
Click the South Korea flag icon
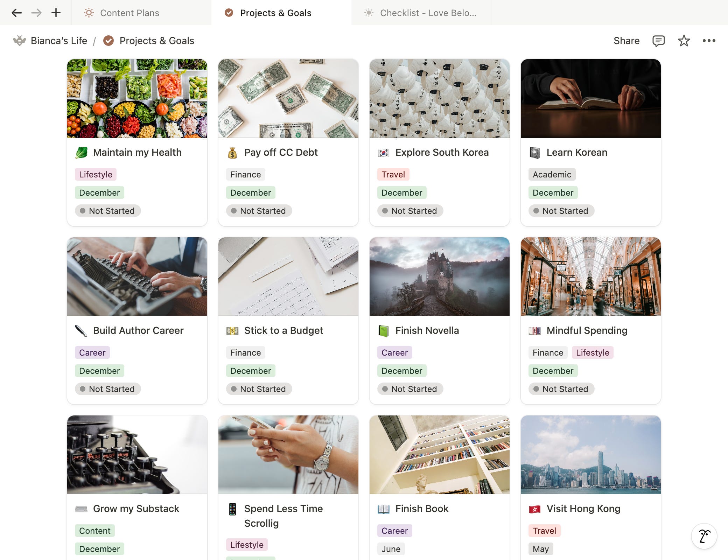pyautogui.click(x=384, y=153)
